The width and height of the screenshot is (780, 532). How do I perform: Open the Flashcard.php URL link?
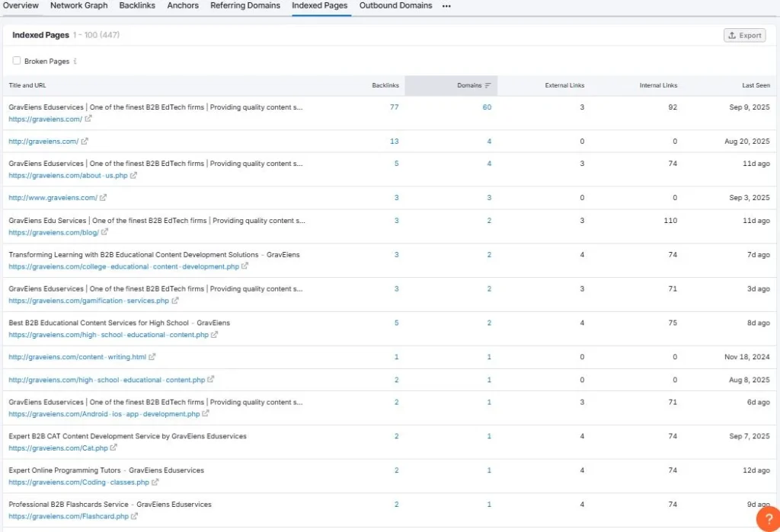point(69,517)
